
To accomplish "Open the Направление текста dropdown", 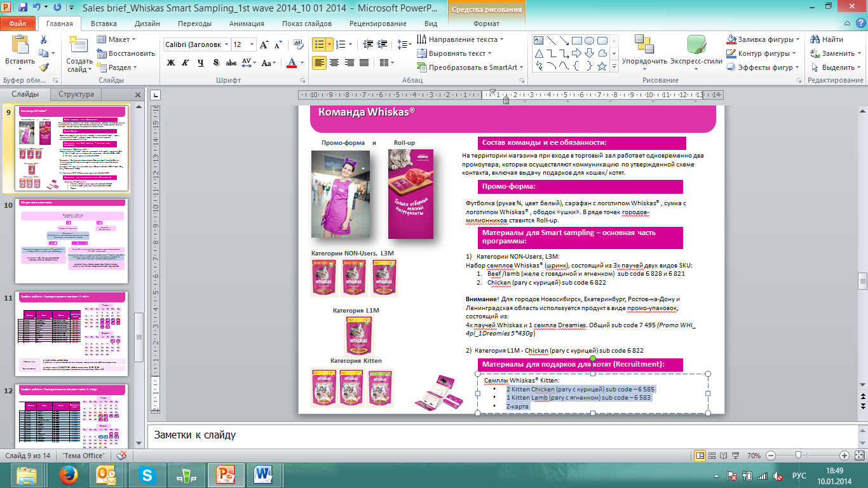I will pyautogui.click(x=460, y=39).
